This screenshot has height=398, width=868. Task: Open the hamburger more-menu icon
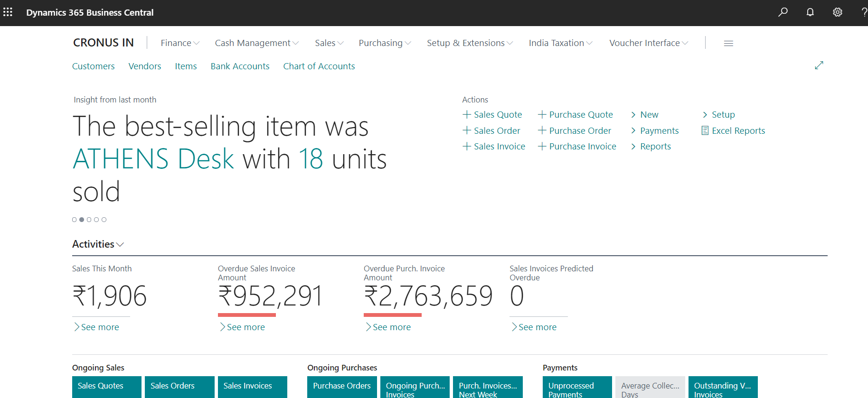tap(728, 43)
